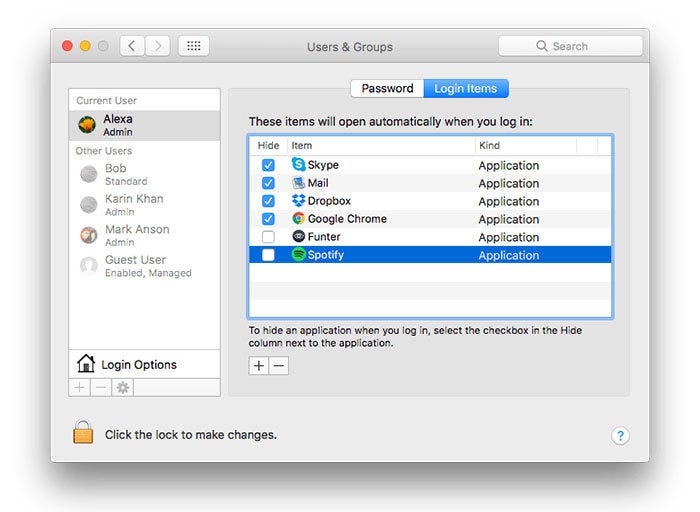
Task: Click the Mail app icon in list
Action: click(x=298, y=183)
